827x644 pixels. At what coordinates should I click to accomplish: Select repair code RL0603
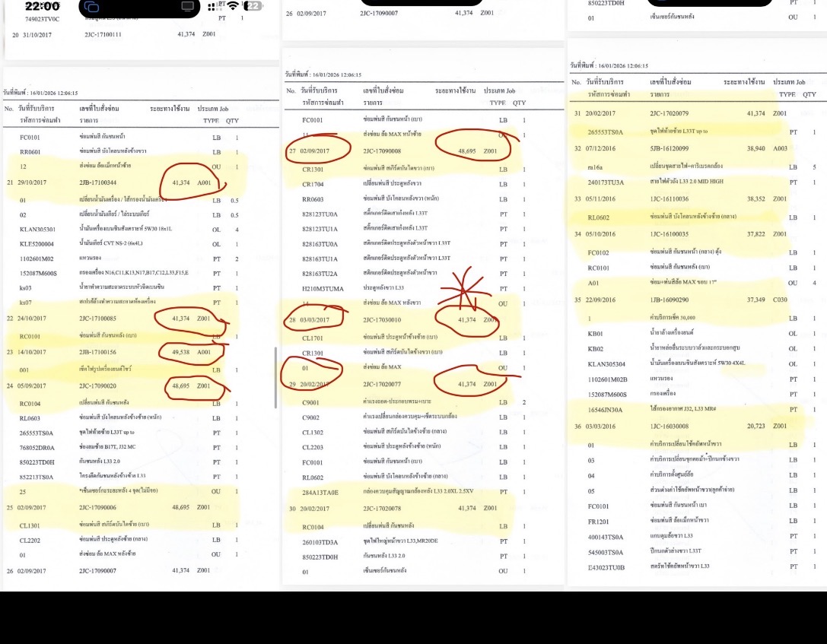coord(30,418)
